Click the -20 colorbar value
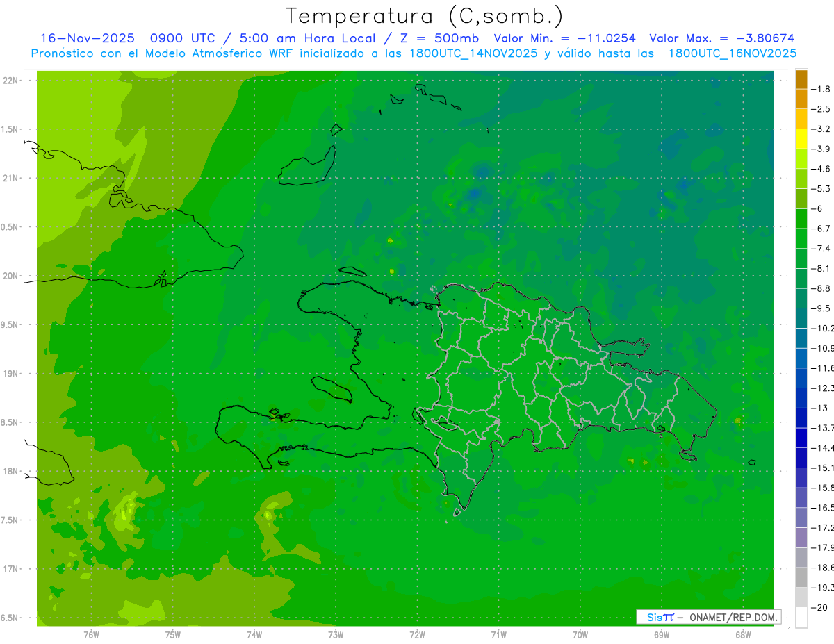This screenshot has height=644, width=834. tap(821, 607)
